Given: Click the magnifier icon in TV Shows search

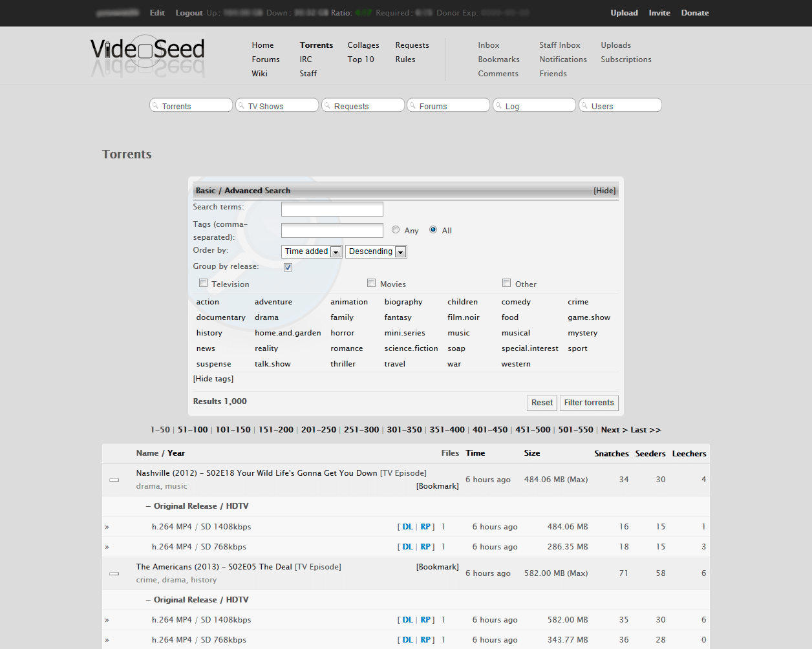Looking at the screenshot, I should (x=241, y=105).
